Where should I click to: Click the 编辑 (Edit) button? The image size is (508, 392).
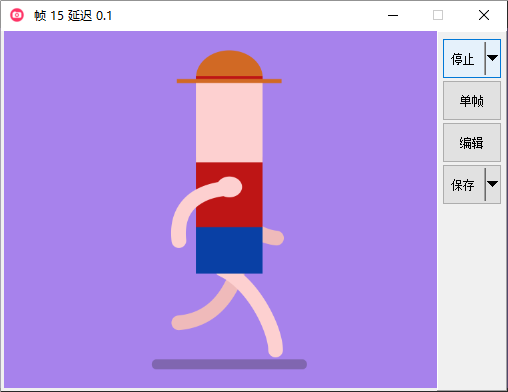point(472,142)
